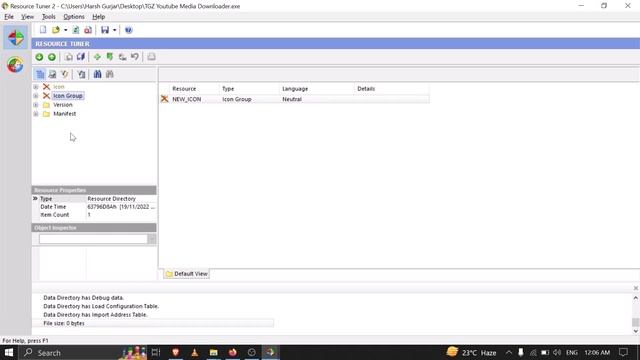This screenshot has width=640, height=360.
Task: Click the green four-way arrows icon
Action: 97,57
